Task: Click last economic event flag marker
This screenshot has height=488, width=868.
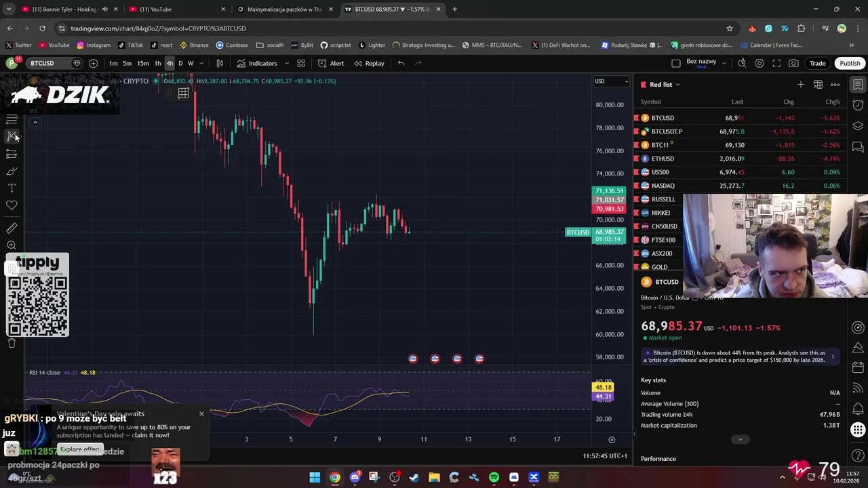Action: (x=479, y=359)
